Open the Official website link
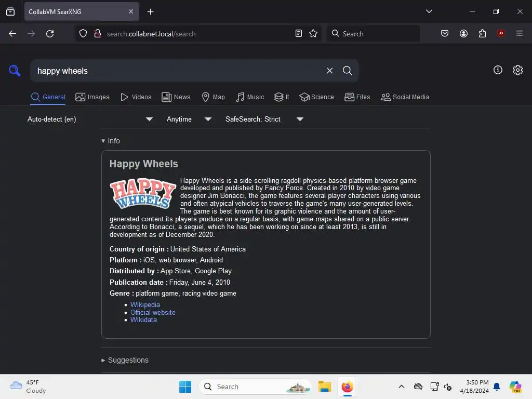The image size is (532, 399). [153, 312]
